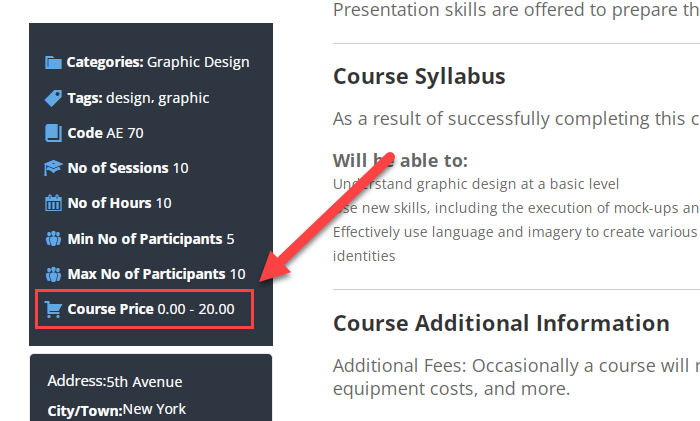The image size is (700, 421).
Task: Click the shopping cart Course Price icon
Action: 53,309
